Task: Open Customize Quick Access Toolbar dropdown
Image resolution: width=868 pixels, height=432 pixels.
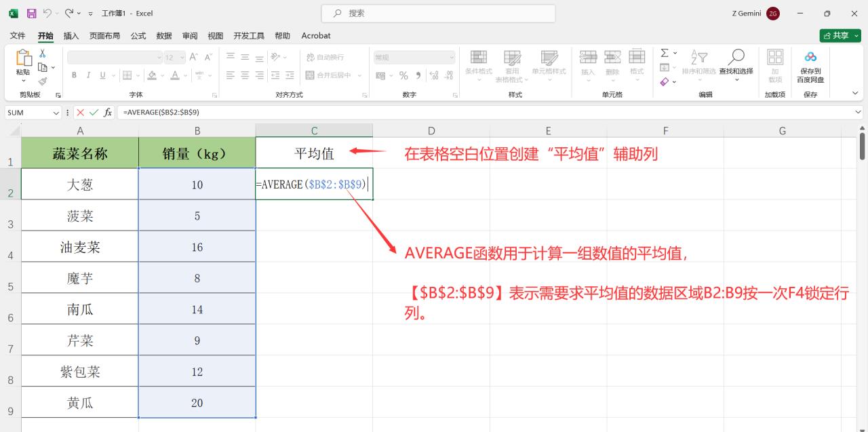Action: [91, 14]
